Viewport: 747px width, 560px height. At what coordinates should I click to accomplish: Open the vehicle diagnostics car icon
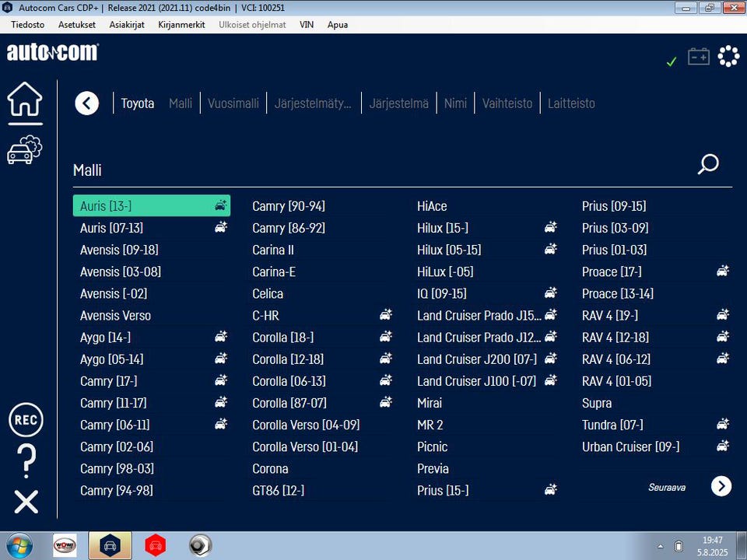click(x=25, y=150)
